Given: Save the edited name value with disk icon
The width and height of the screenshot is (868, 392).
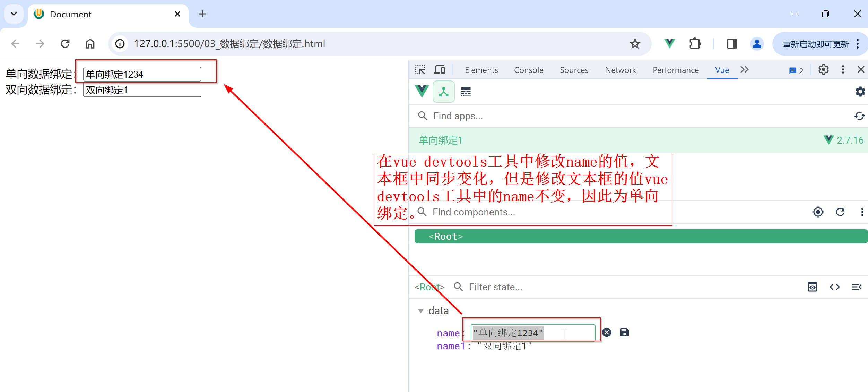Looking at the screenshot, I should click(x=624, y=333).
